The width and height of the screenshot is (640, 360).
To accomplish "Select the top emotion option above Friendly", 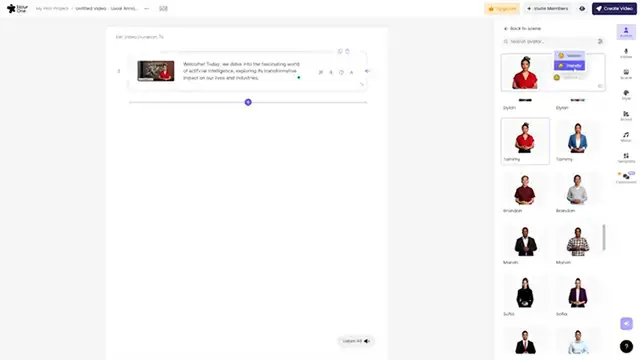I will click(x=569, y=56).
